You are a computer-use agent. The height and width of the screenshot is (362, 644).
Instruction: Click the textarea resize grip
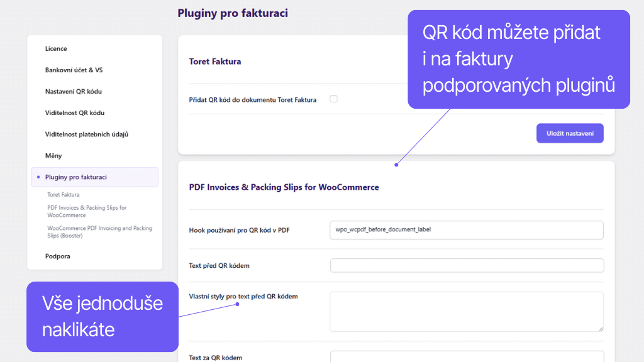pos(601,329)
